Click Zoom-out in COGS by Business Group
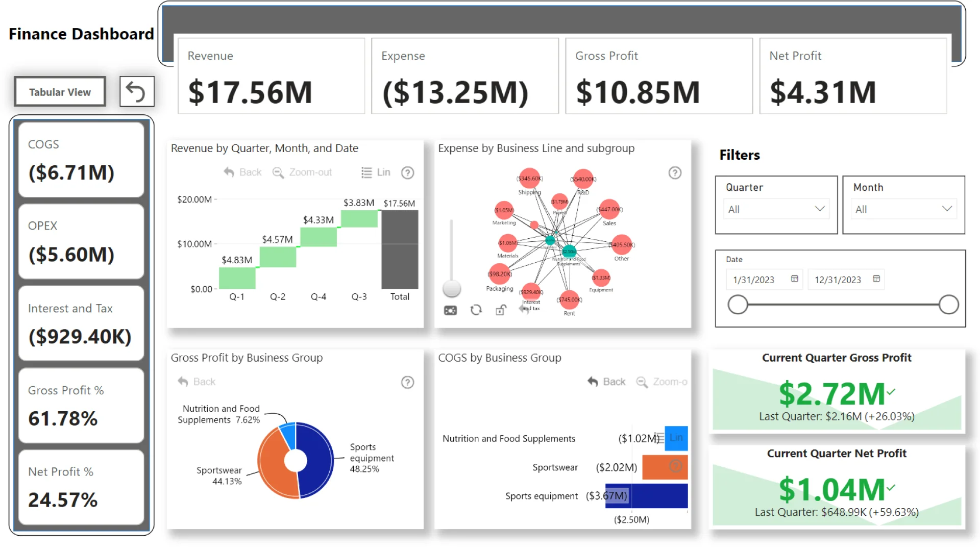The width and height of the screenshot is (980, 551). [661, 382]
